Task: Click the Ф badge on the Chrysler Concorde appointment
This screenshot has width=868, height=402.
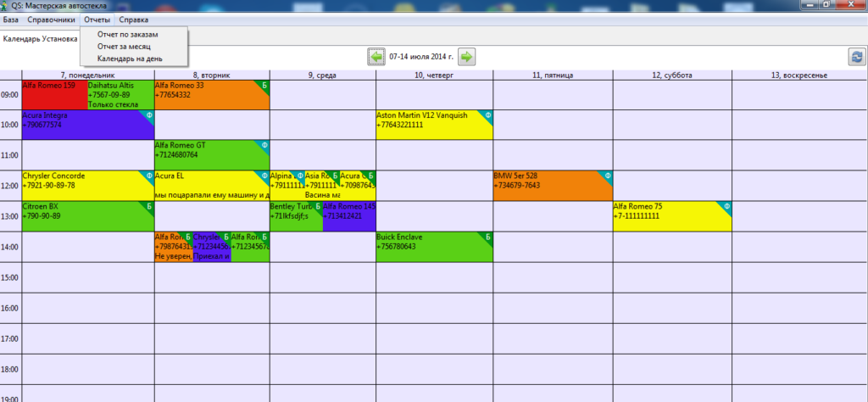Action: pos(149,176)
